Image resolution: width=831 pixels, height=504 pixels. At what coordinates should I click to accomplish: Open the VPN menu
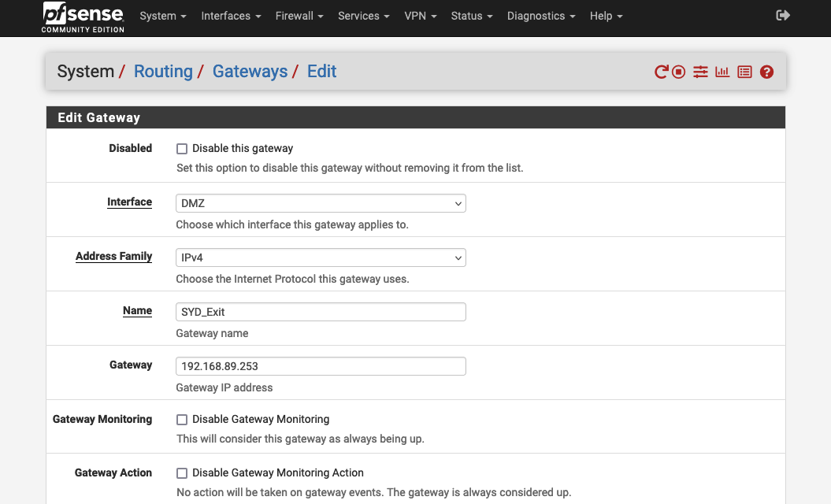point(420,15)
